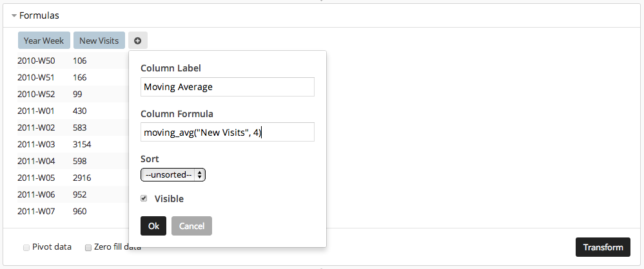Click the Column Label text field
Image resolution: width=644 pixels, height=269 pixels.
pos(228,87)
